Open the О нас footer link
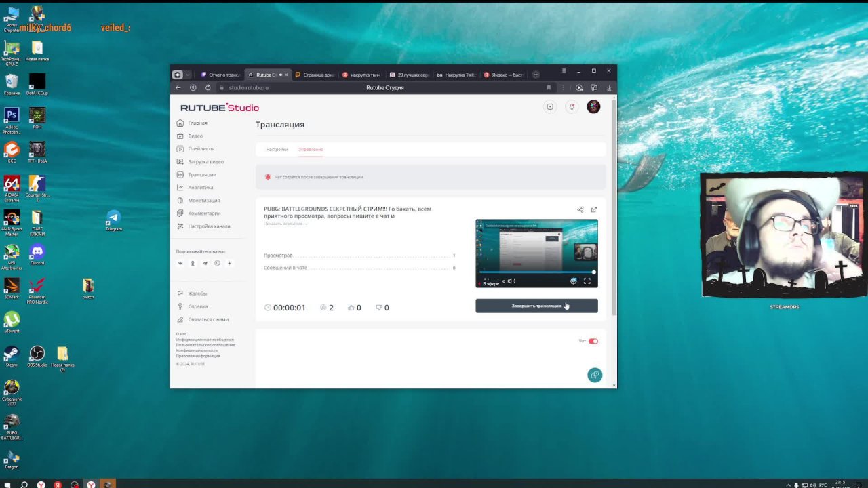The height and width of the screenshot is (488, 868). click(x=181, y=334)
